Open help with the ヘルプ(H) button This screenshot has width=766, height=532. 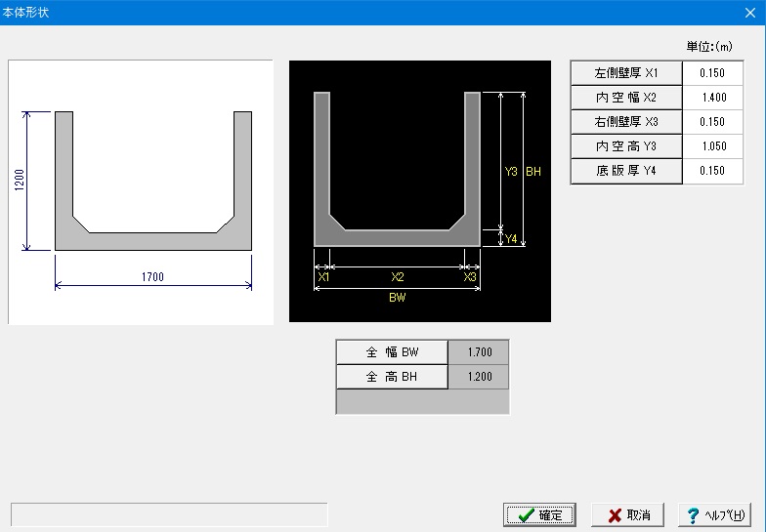(x=715, y=514)
